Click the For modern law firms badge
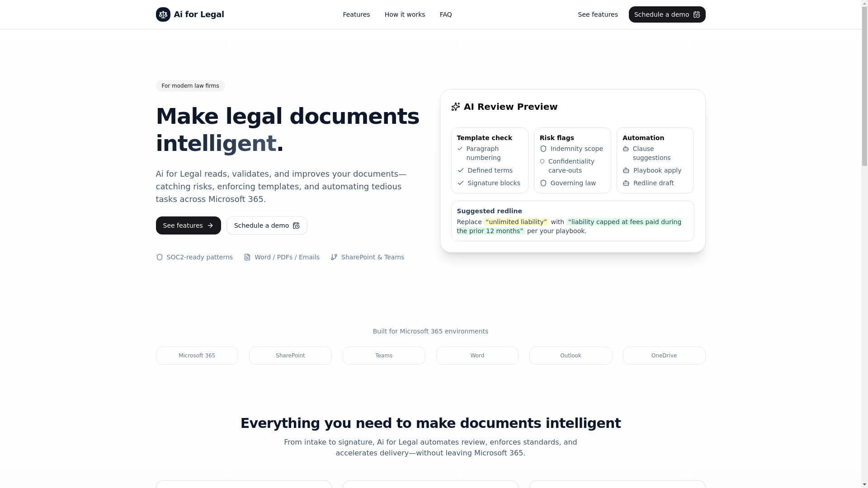The width and height of the screenshot is (868, 488). click(190, 86)
